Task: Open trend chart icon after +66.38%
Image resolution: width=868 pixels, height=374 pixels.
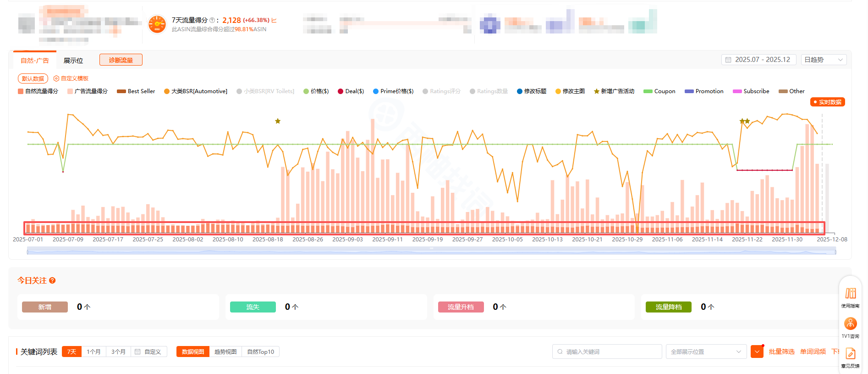Action: (274, 20)
